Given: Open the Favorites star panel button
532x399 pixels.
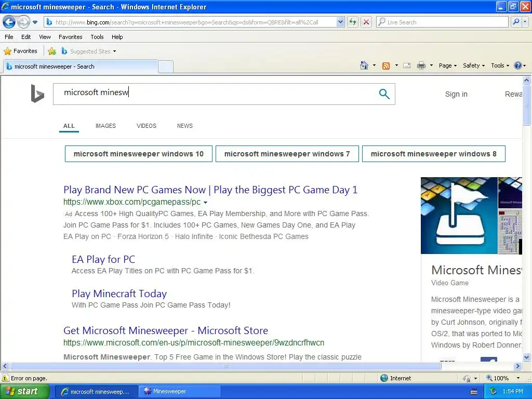Looking at the screenshot, I should pos(20,51).
